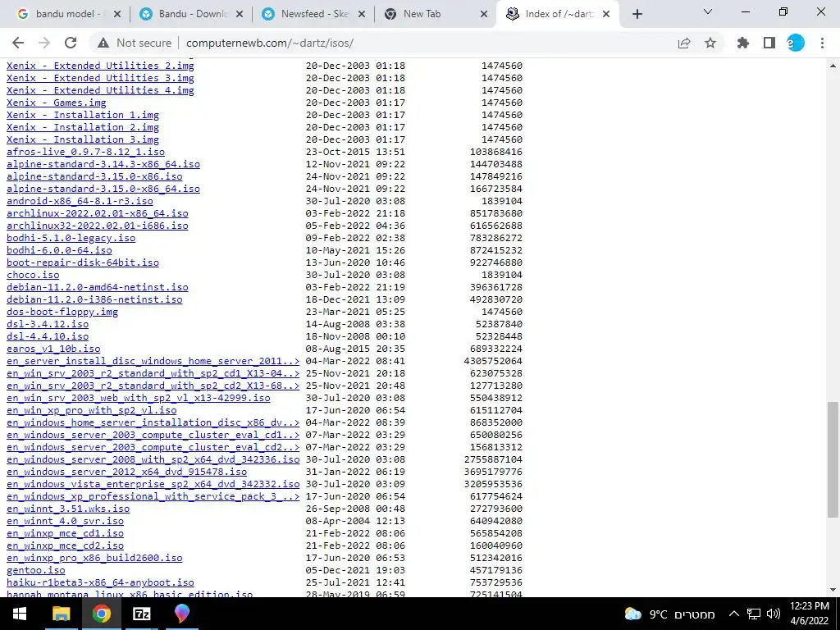Click the scrollbar down arrow
This screenshot has height=630, width=840.
pyautogui.click(x=833, y=590)
